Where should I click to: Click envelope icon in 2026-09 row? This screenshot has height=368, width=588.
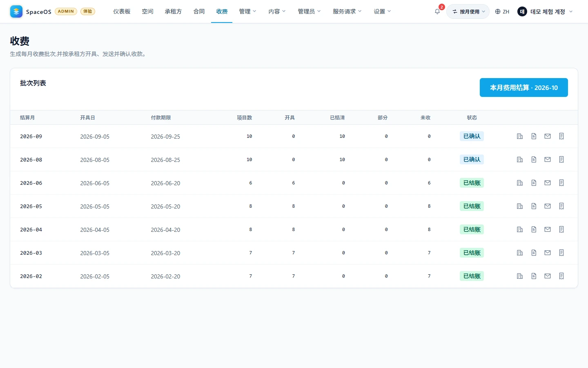[548, 136]
